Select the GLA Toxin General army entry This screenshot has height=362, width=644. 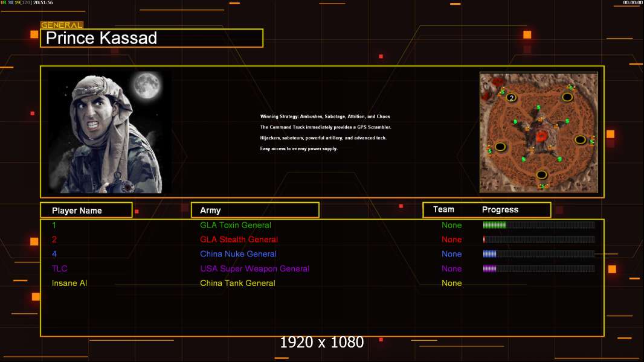236,225
